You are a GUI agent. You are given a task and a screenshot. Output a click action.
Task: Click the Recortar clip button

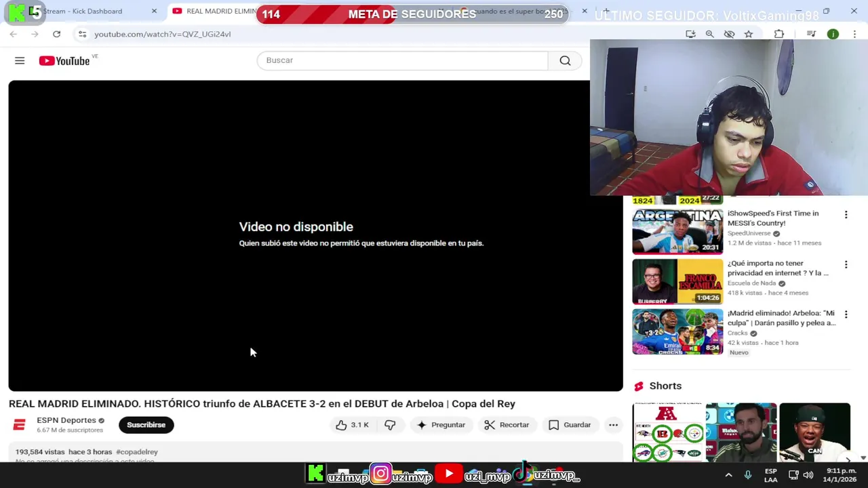507,425
